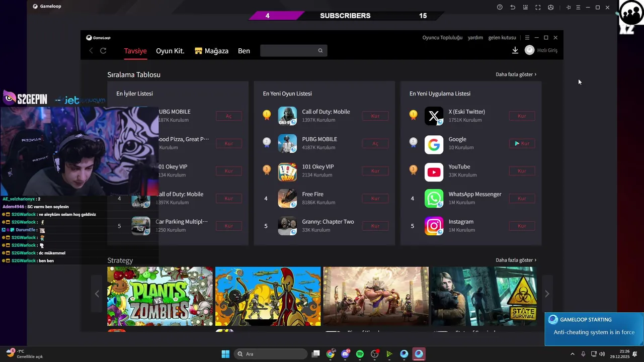Install X (Eski Twitter) with Kur
The image size is (644, 362).
click(522, 116)
